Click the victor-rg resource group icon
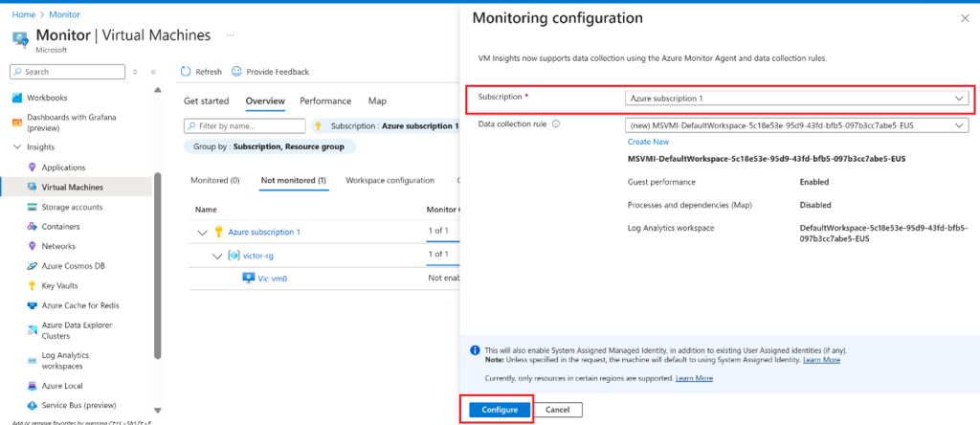 (234, 255)
